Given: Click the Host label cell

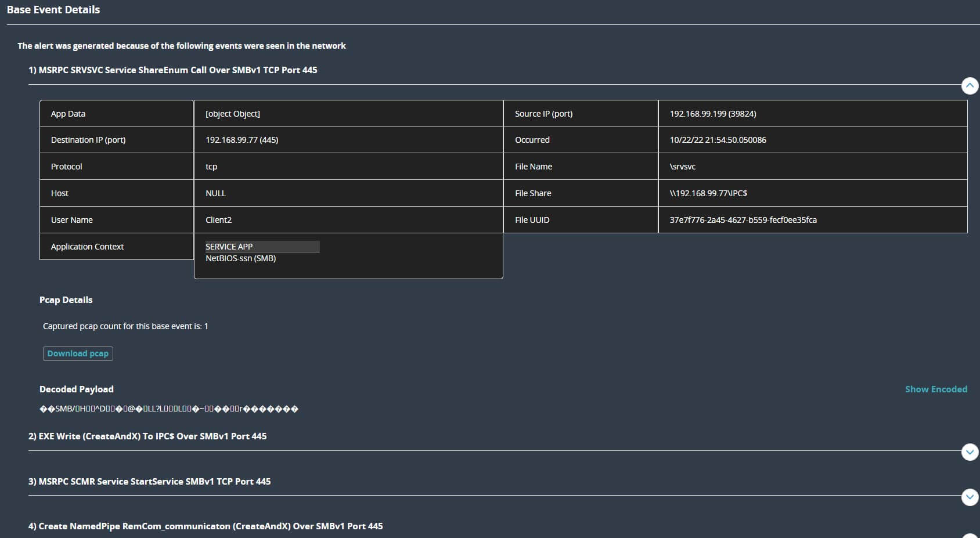Looking at the screenshot, I should pyautogui.click(x=117, y=193).
